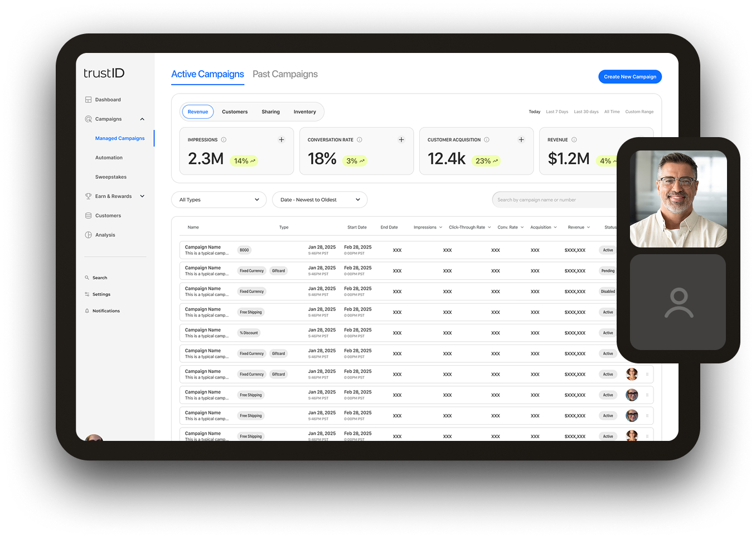Expand the Earn & Rewards menu
The image size is (756, 539).
coord(142,196)
